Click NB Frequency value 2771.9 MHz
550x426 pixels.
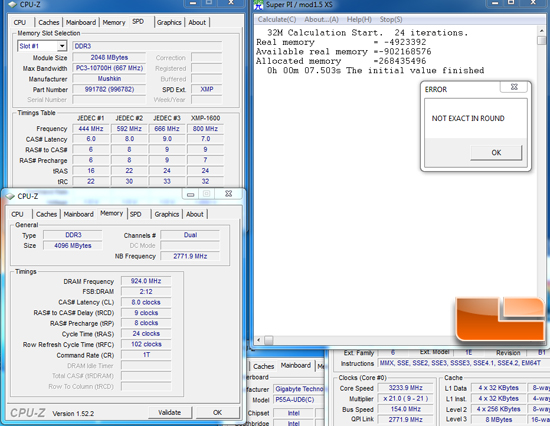pyautogui.click(x=190, y=256)
